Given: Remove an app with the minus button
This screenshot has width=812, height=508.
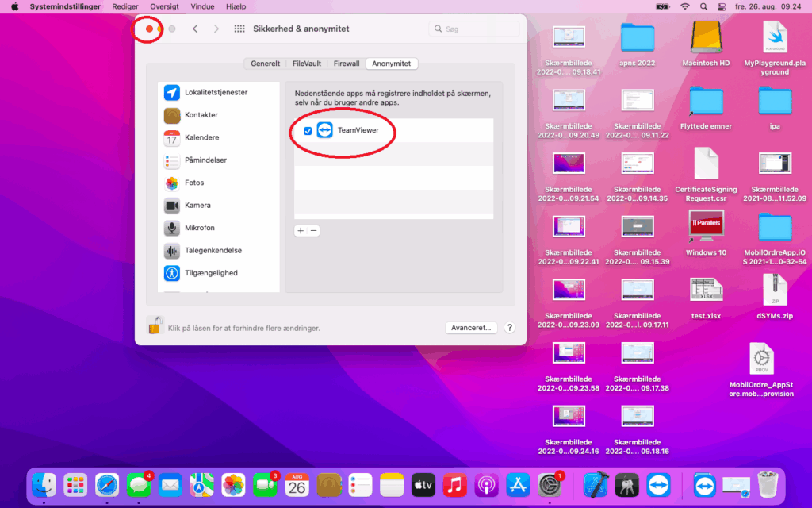Looking at the screenshot, I should click(x=314, y=231).
